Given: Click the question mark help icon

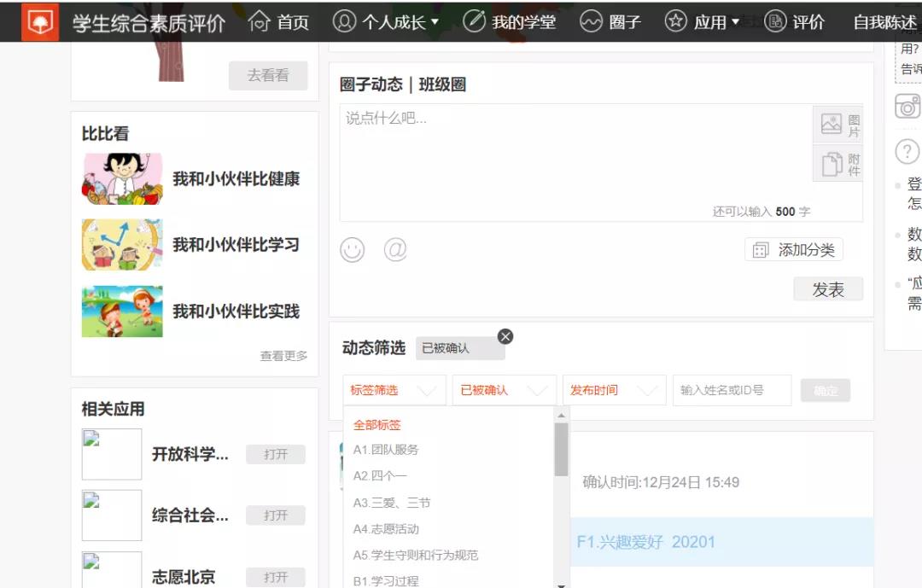Looking at the screenshot, I should click(907, 152).
